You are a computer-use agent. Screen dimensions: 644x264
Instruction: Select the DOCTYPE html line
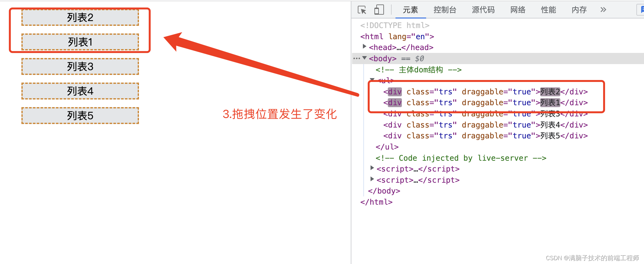(395, 25)
